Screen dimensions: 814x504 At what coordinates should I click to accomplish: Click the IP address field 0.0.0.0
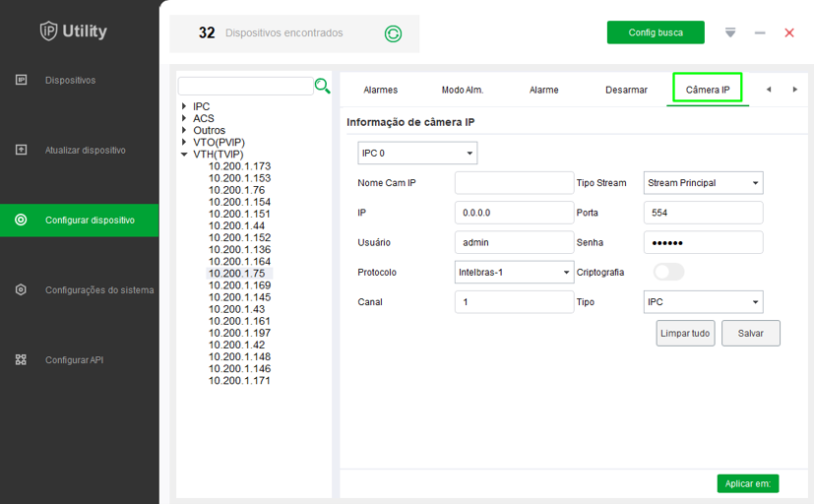515,213
